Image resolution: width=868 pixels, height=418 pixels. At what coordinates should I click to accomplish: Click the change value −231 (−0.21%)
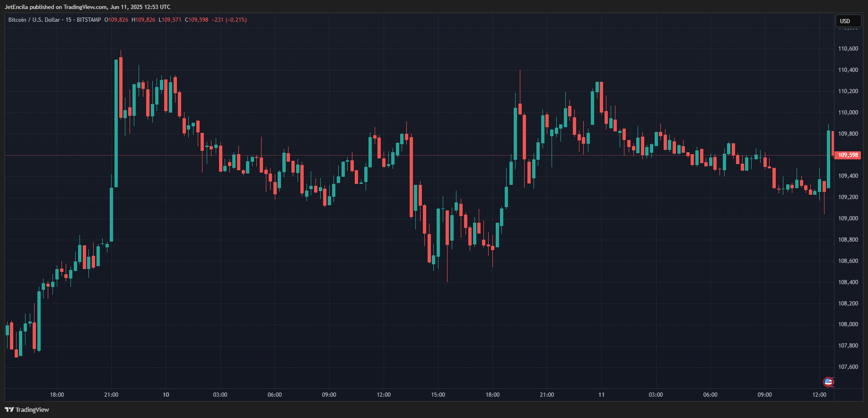click(x=229, y=20)
